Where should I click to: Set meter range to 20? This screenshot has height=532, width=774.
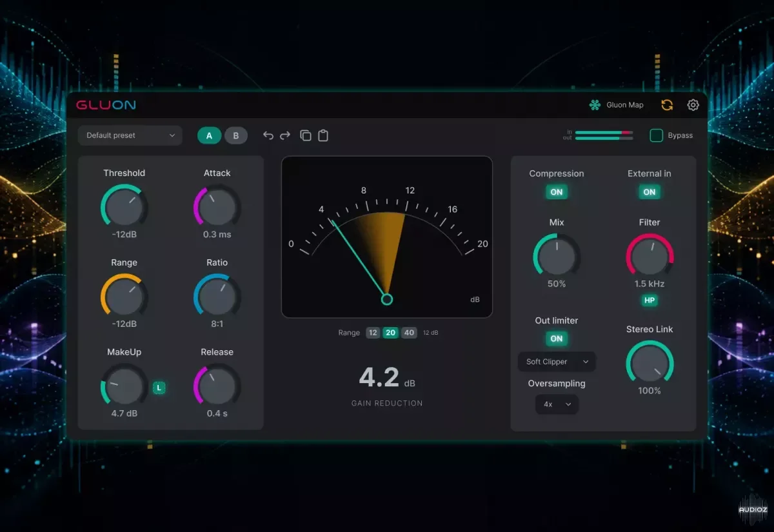point(390,333)
